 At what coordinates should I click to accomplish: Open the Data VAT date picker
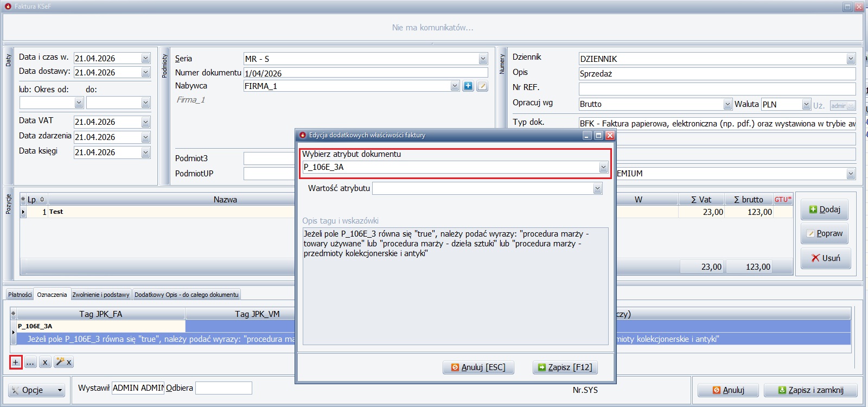145,123
